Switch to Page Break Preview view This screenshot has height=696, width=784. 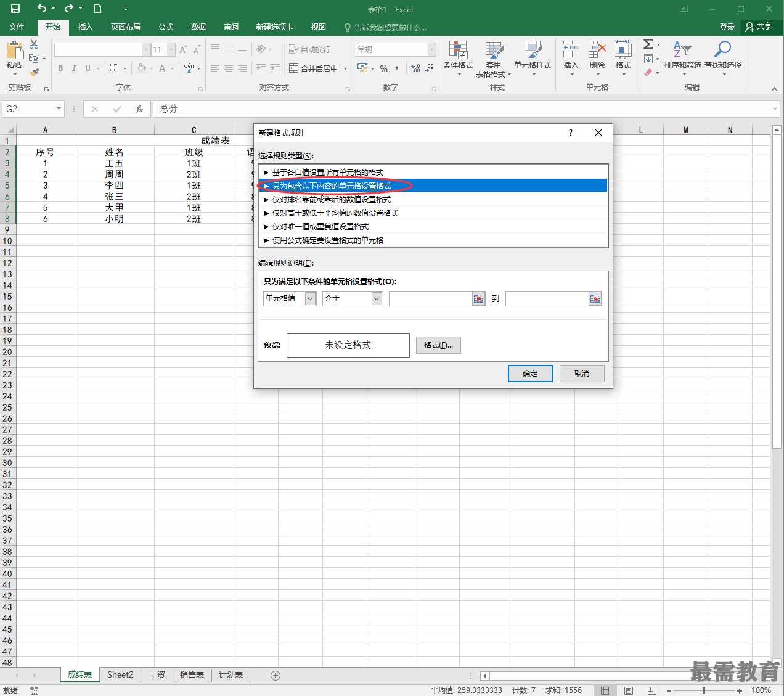[x=652, y=690]
